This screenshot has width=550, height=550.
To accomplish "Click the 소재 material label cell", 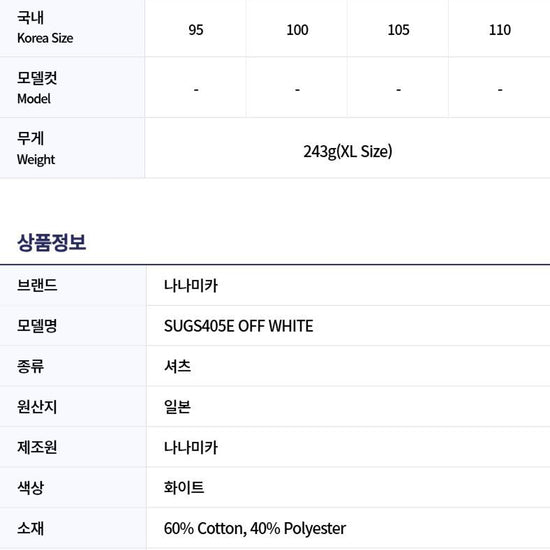I will (73, 528).
